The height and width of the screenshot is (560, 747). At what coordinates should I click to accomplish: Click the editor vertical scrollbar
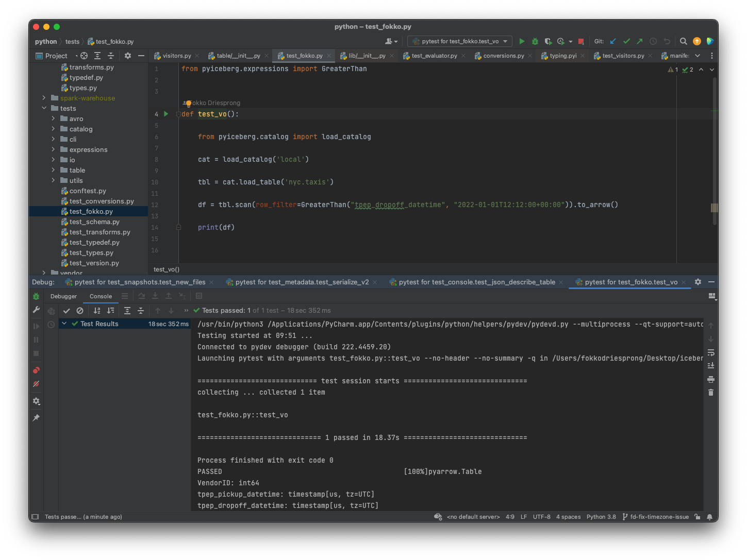point(715,151)
